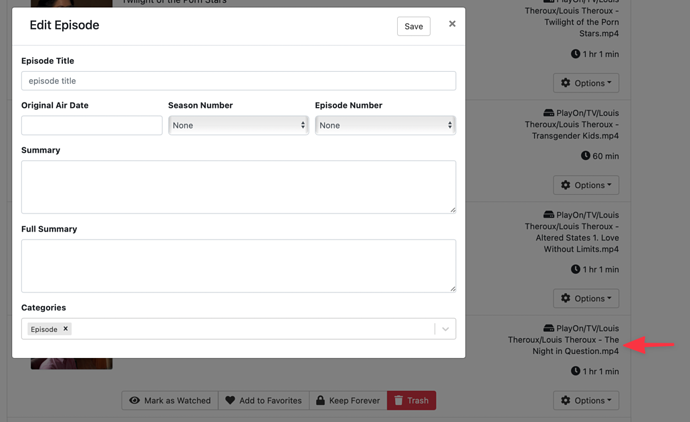Close the Edit Episode dialog
Viewport: 690px width, 422px height.
[x=452, y=24]
